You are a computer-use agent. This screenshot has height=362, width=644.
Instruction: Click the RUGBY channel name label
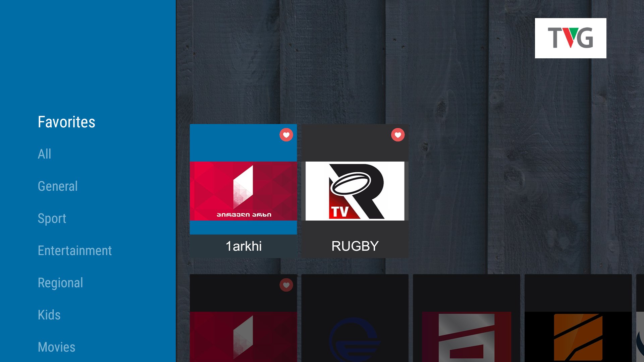tap(355, 246)
